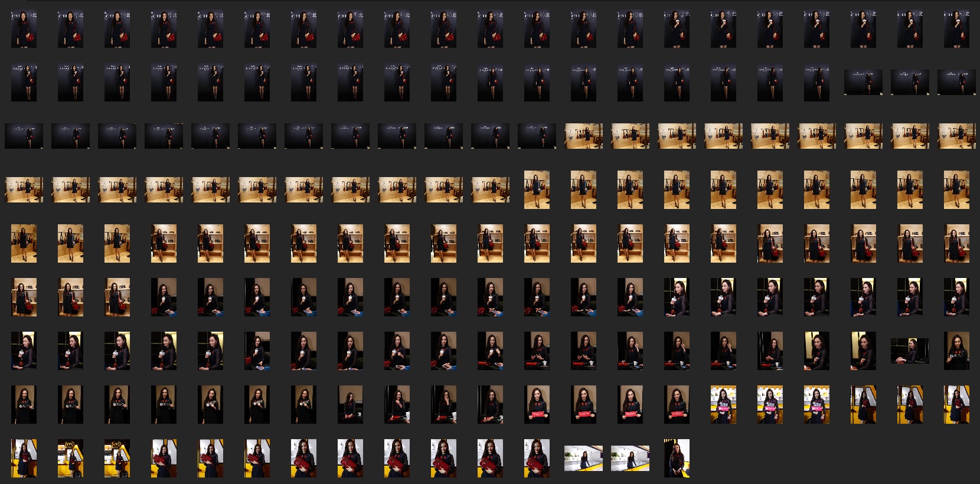Image resolution: width=980 pixels, height=484 pixels.
Task: Select the first thumbnail in the top row
Action: [24, 29]
